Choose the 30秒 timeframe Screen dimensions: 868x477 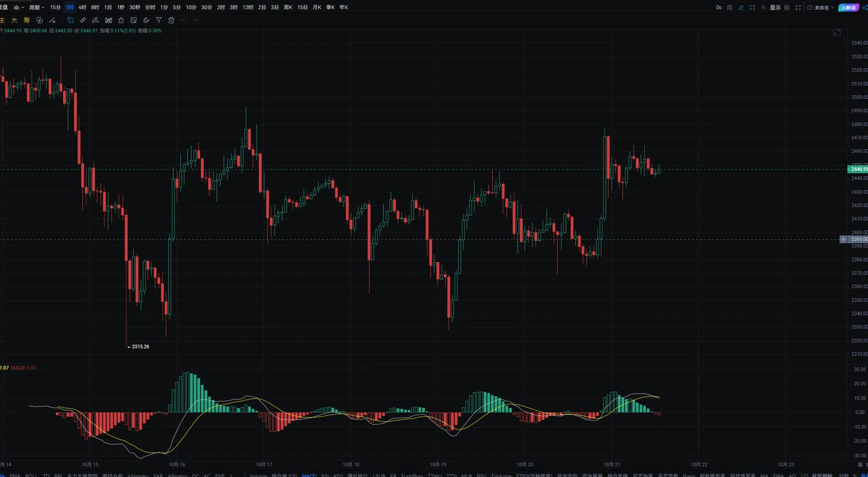coord(134,7)
